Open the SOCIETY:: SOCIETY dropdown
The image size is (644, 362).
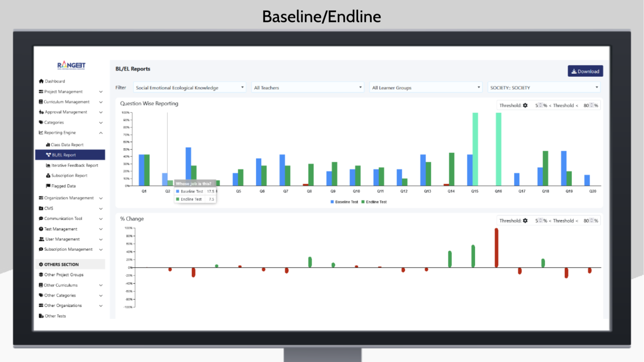coord(544,88)
